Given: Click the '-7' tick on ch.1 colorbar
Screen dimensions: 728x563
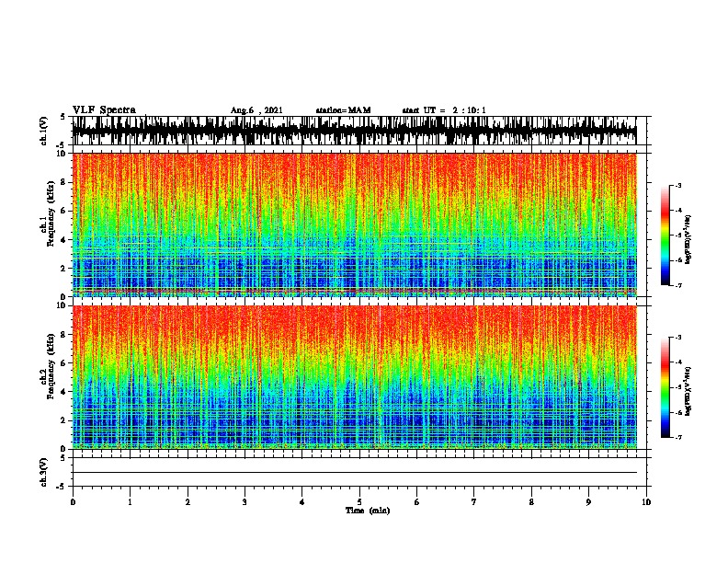Looking at the screenshot, I should (677, 285).
